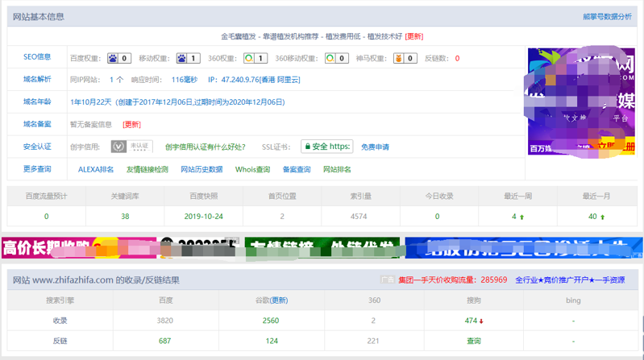Click the 最近一月 value 40
644x360 pixels.
coord(592,217)
